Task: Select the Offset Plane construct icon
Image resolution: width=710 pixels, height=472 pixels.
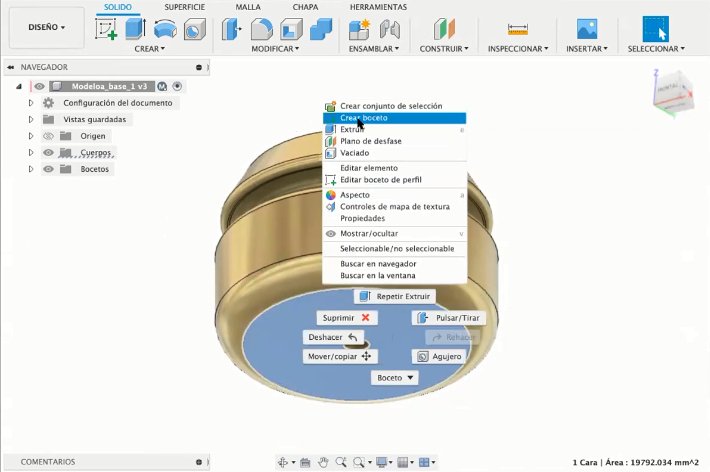Action: pyautogui.click(x=444, y=29)
